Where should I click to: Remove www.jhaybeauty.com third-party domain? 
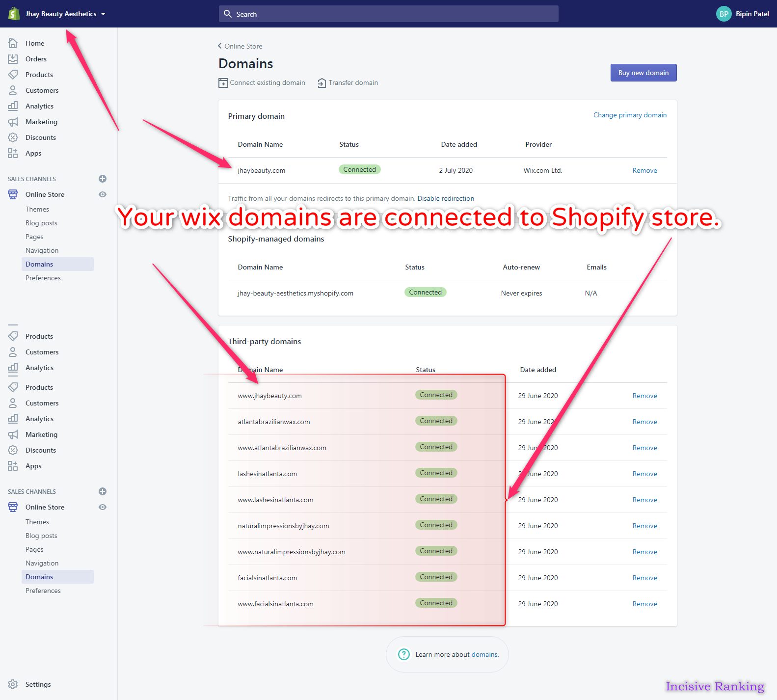click(644, 396)
